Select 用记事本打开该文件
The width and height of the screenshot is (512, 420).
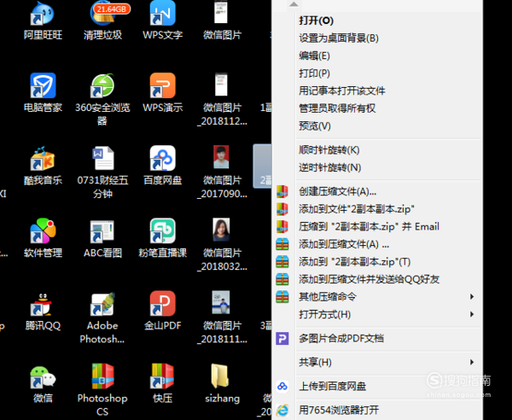pyautogui.click(x=377, y=91)
